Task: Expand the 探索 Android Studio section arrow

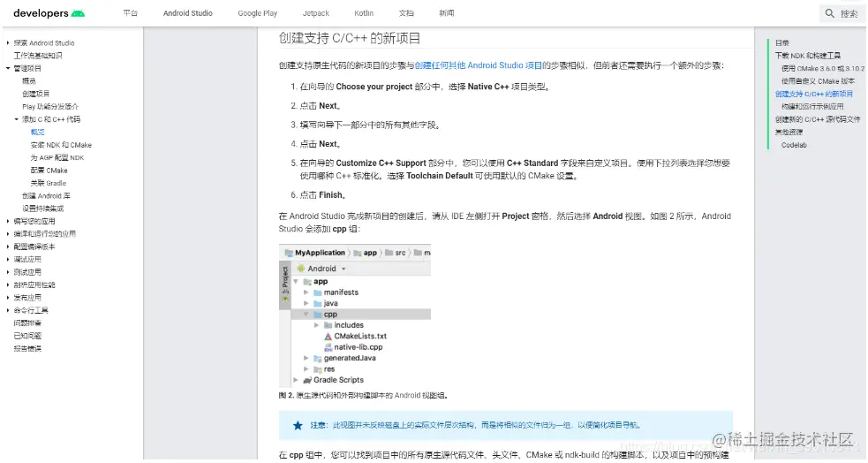Action: 8,42
